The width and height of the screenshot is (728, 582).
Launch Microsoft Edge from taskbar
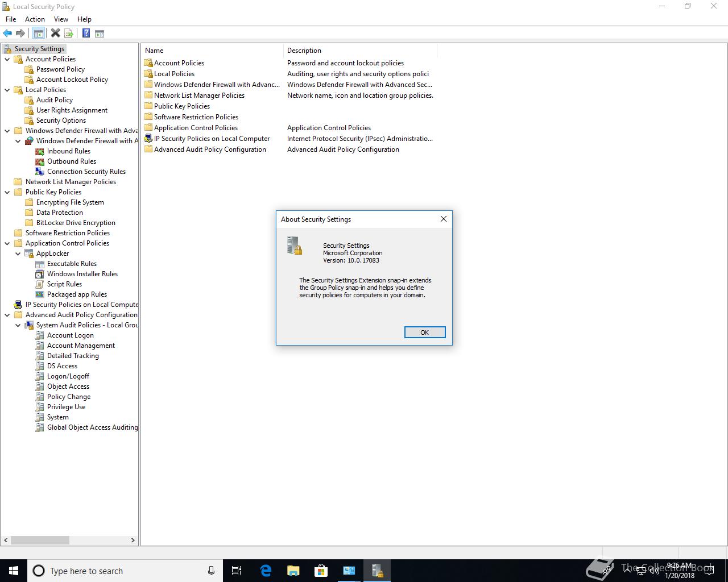pyautogui.click(x=266, y=571)
